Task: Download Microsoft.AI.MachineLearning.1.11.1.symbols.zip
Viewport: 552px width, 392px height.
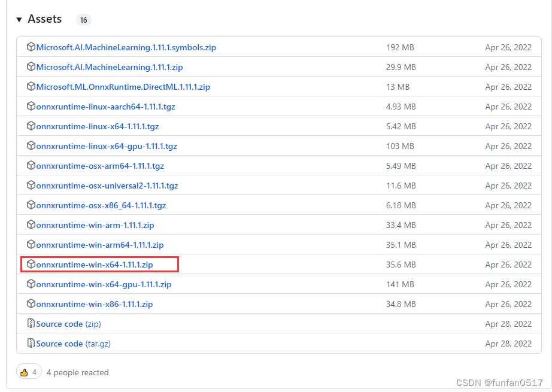Action: coord(126,47)
